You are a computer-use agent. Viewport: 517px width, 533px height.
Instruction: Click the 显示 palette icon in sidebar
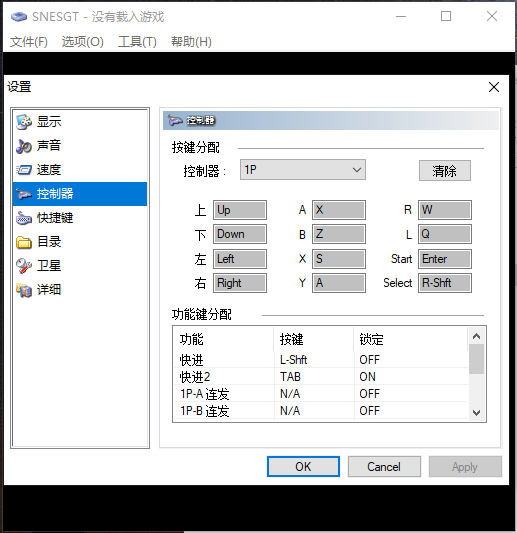(x=24, y=122)
